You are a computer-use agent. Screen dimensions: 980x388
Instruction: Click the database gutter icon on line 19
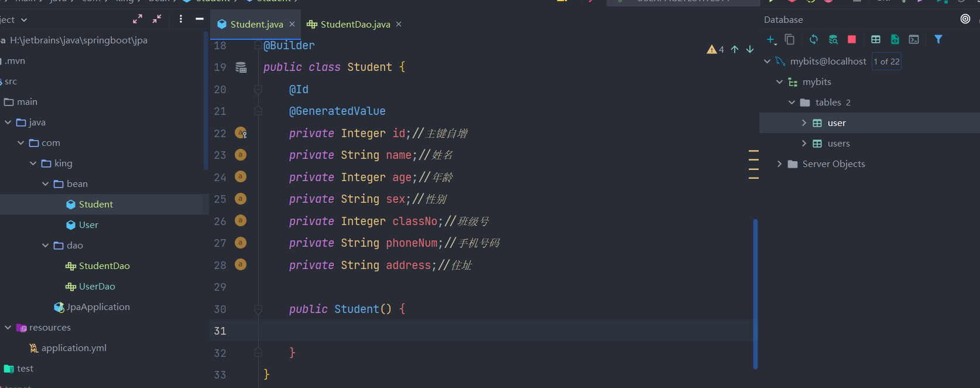tap(241, 67)
